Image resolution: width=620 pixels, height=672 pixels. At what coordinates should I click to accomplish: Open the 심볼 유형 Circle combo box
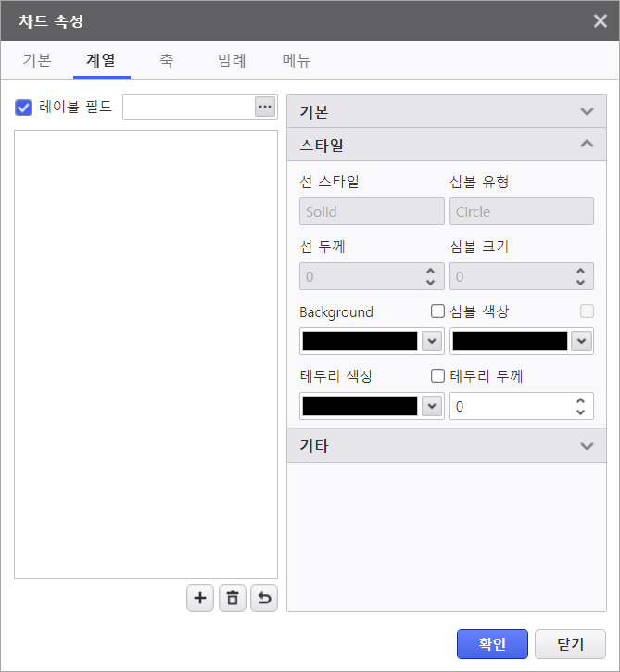522,211
